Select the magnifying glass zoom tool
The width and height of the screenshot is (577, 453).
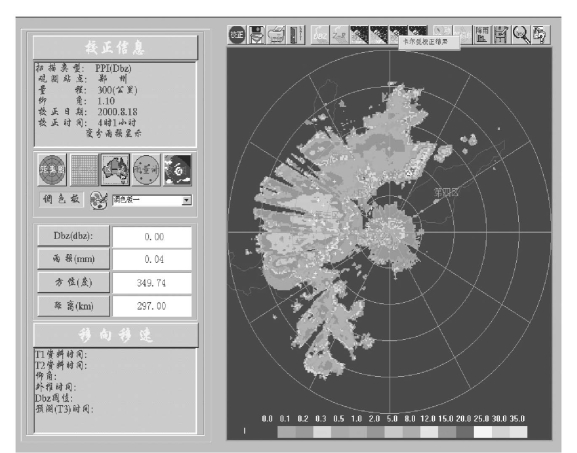521,35
